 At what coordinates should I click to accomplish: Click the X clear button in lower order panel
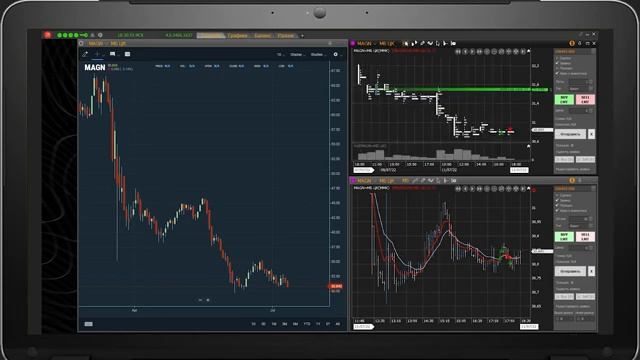point(591,271)
